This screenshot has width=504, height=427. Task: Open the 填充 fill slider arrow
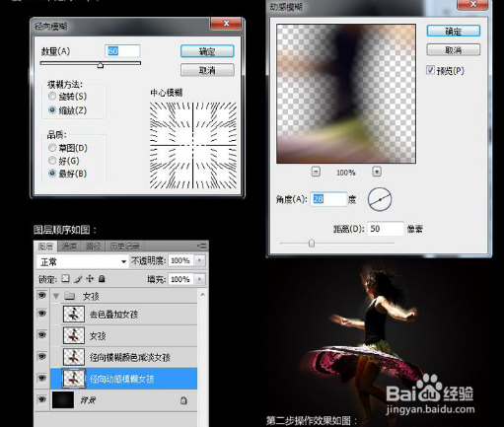199,279
